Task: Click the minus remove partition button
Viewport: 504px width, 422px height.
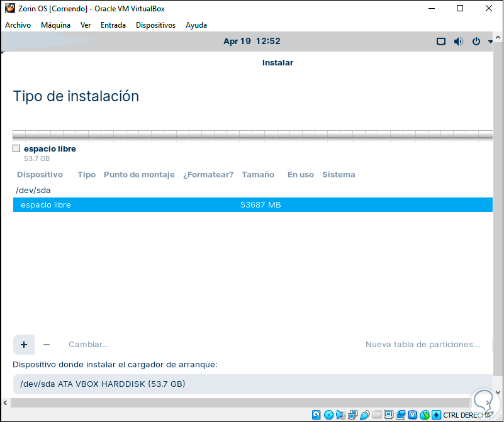Action: point(47,345)
